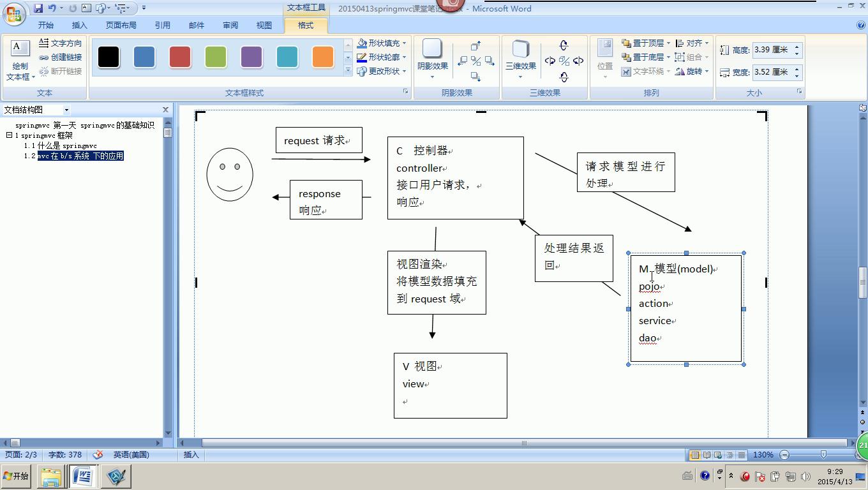Select the black text box style swatch
Viewport: 868px width, 490px height.
click(108, 57)
